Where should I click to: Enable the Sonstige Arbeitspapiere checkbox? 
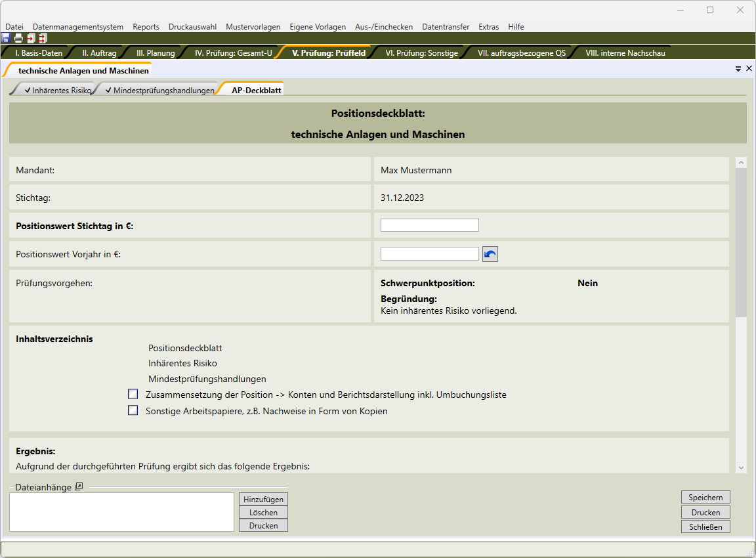tap(133, 411)
